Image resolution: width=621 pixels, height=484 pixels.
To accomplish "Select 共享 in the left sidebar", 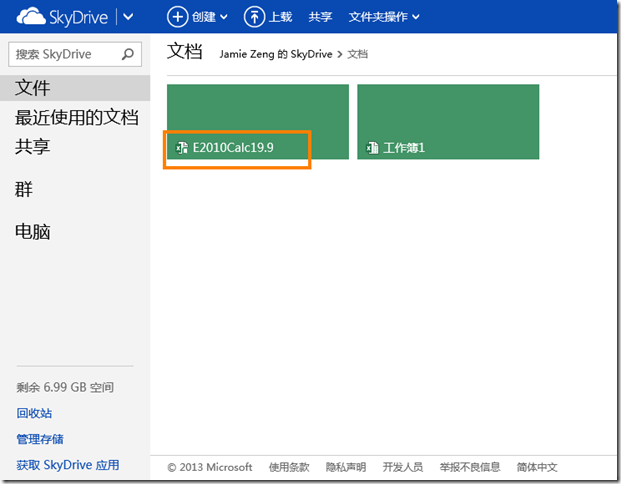I will point(32,147).
